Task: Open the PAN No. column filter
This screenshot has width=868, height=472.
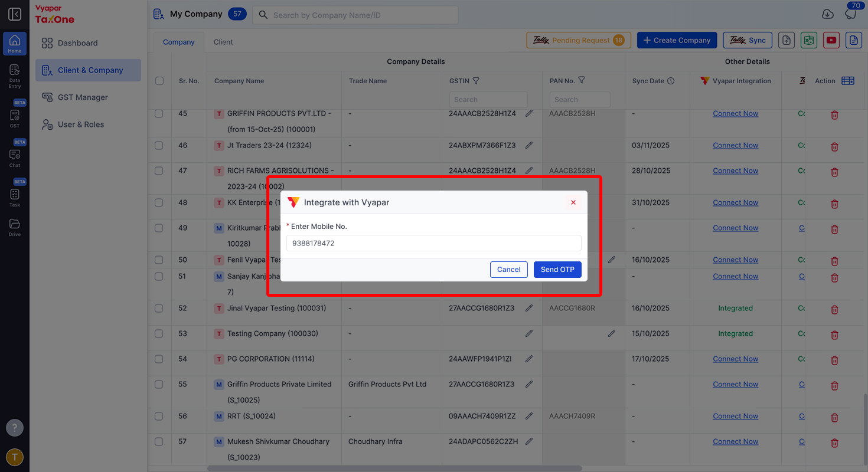Action: coord(582,80)
